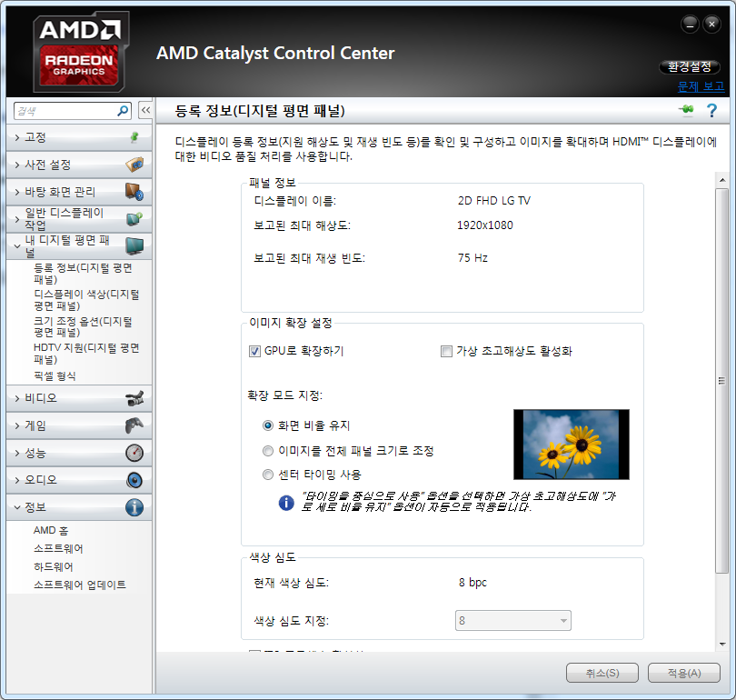Screen dimensions: 736x700
Task: Click the green pin icon in page header
Action: (x=686, y=110)
